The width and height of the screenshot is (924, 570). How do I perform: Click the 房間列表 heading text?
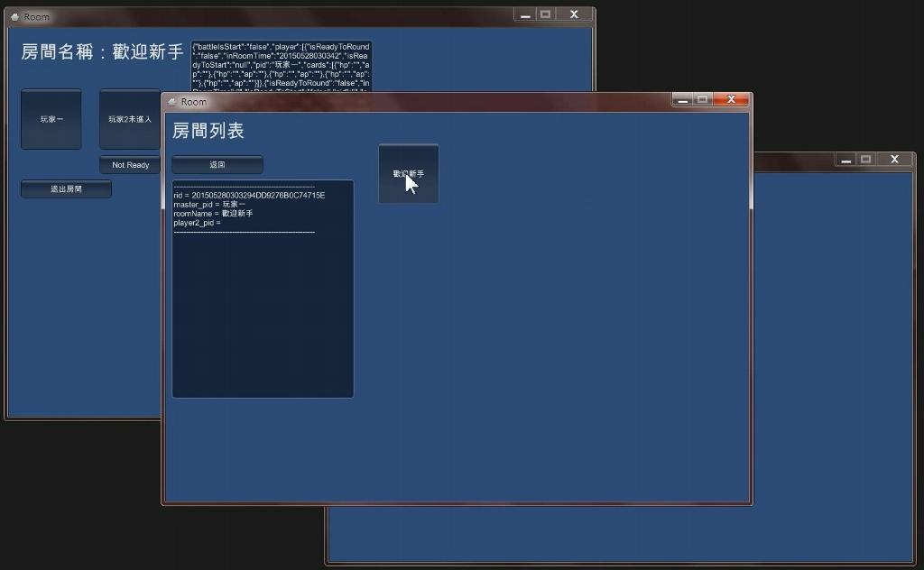coord(208,132)
